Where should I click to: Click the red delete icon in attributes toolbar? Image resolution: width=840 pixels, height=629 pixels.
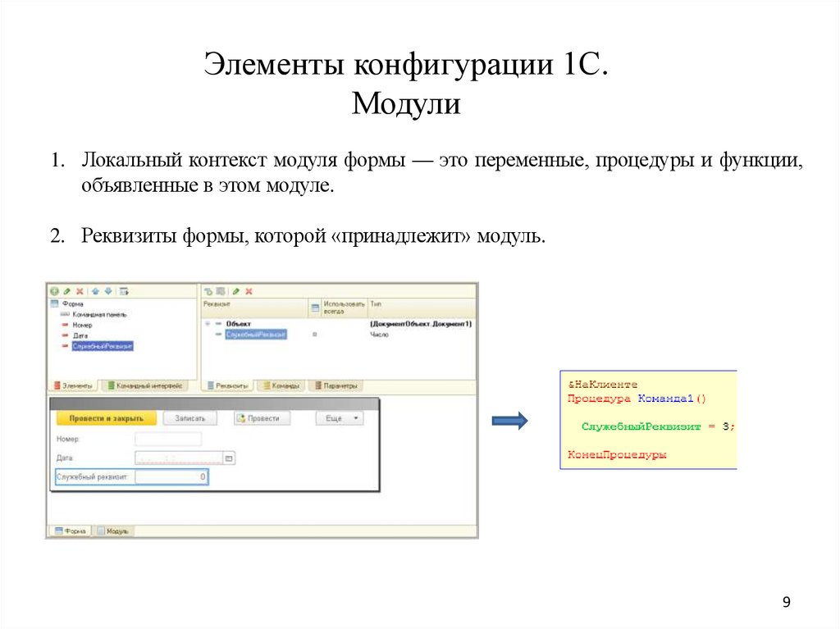(x=249, y=291)
